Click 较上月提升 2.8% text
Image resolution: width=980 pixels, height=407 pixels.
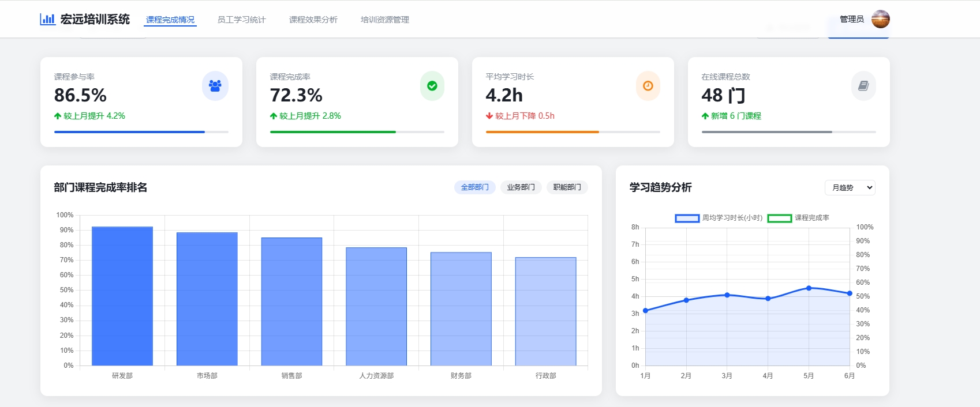tap(311, 116)
